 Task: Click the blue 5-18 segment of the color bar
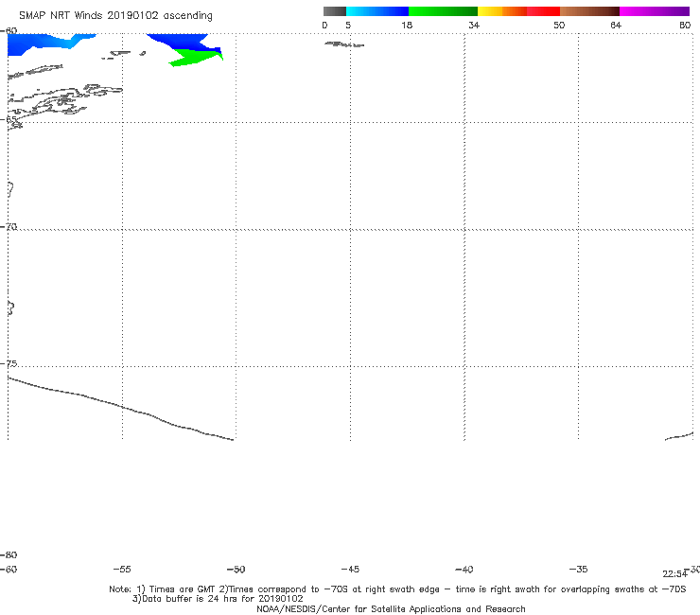pyautogui.click(x=377, y=11)
